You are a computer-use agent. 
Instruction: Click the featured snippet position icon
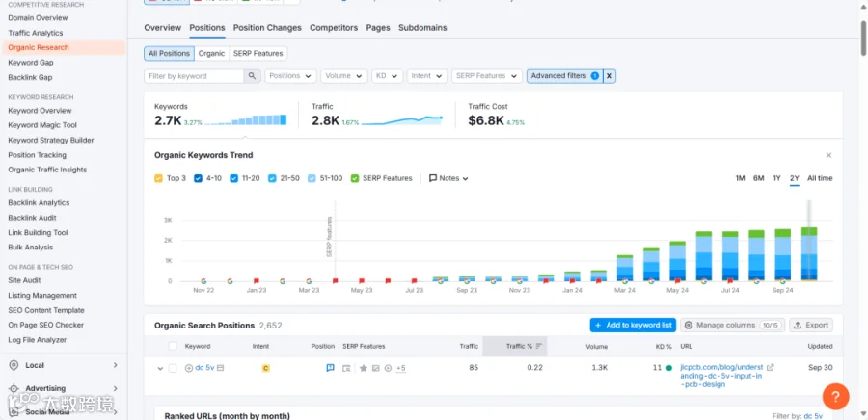[x=331, y=368]
